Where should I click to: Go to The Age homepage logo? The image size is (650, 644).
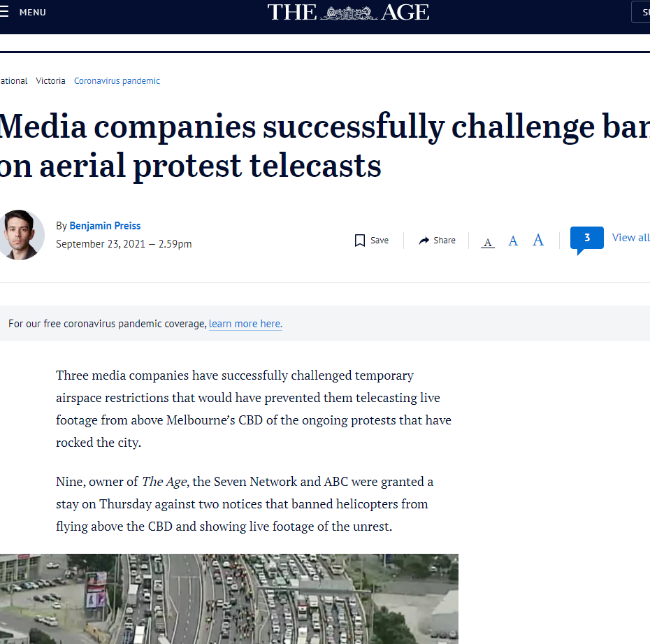pos(348,13)
